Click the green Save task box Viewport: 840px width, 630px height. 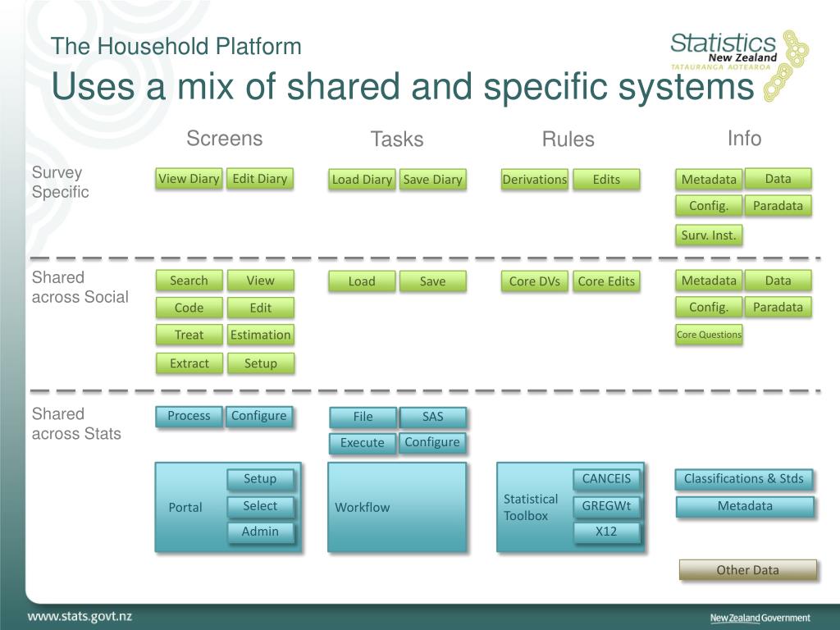tap(432, 281)
